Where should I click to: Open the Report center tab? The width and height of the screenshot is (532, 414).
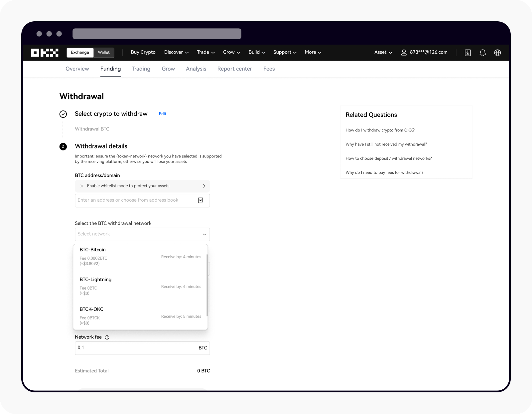(235, 69)
